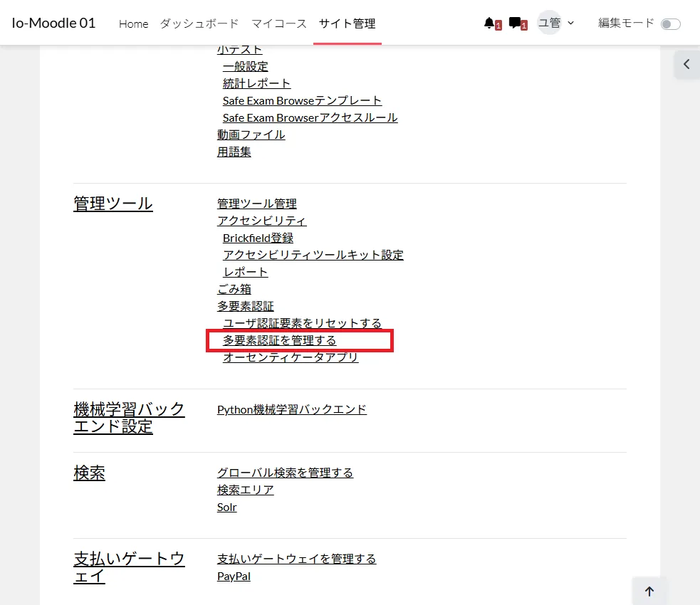Viewport: 700px width, 605px height.
Task: Open アクセシビリティツールキット設定 link
Action: tap(313, 256)
